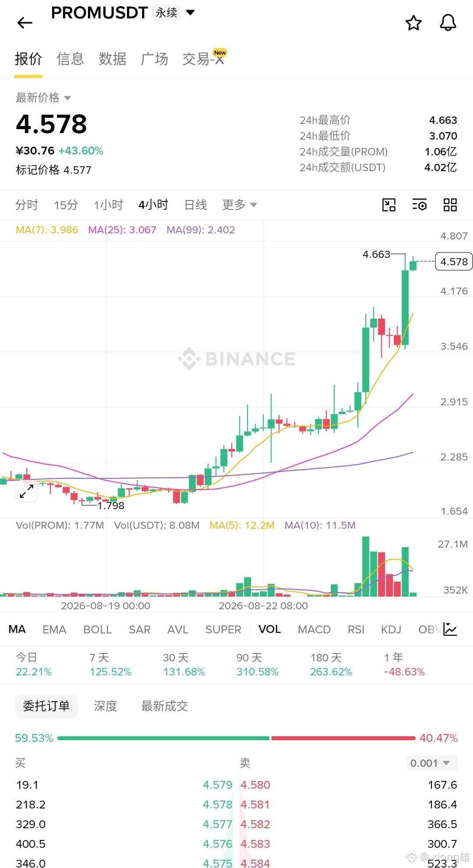
Task: Select the 15分 timeframe
Action: pos(66,205)
